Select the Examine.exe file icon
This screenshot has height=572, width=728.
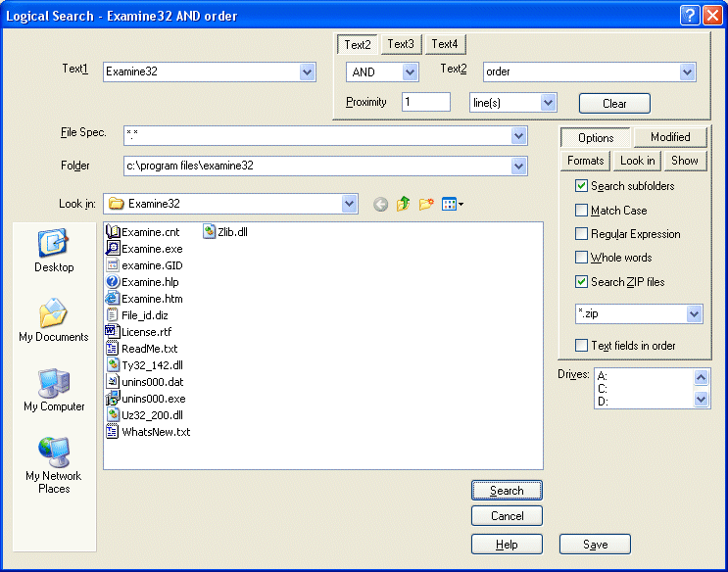point(113,249)
